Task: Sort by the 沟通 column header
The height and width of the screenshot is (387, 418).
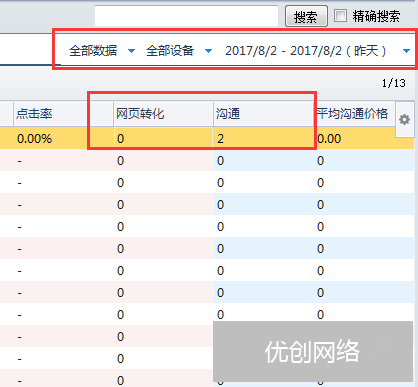Action: [263, 114]
